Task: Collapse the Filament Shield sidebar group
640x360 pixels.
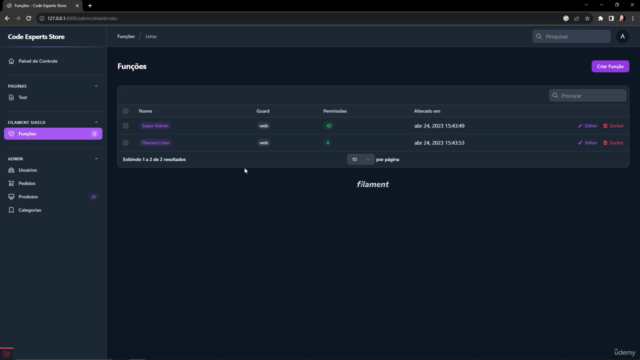Action: 96,122
